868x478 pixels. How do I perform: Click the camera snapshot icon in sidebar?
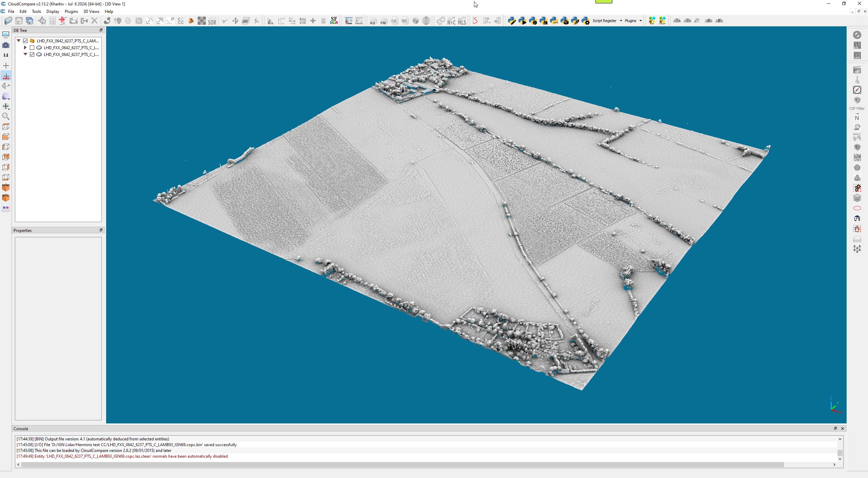click(6, 45)
